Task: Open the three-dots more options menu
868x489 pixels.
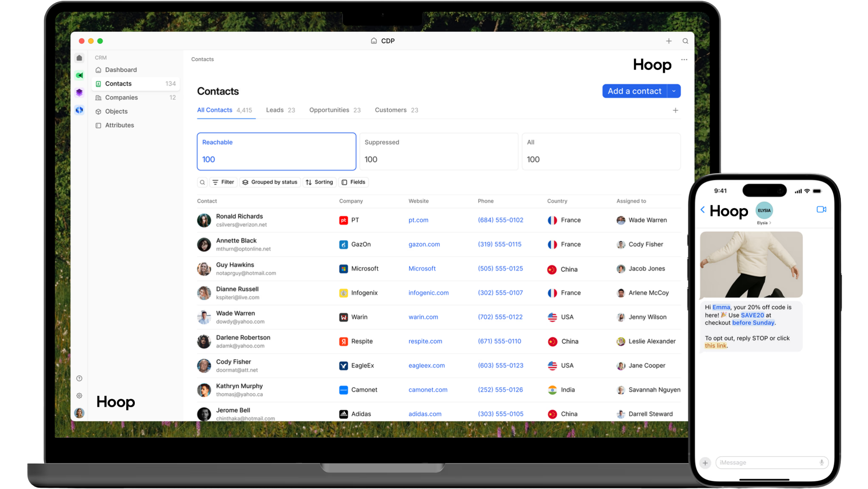Action: point(684,60)
